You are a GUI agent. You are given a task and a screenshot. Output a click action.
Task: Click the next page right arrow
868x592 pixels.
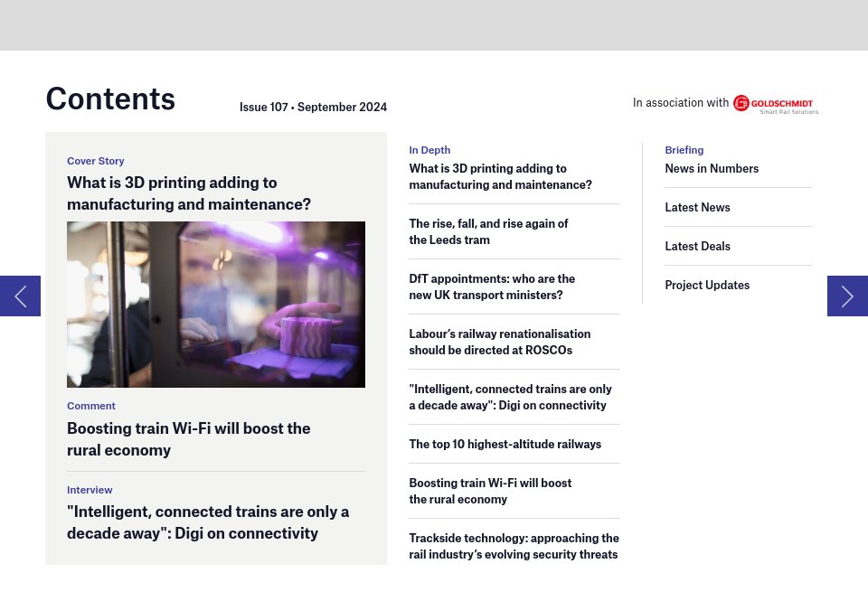coord(847,296)
